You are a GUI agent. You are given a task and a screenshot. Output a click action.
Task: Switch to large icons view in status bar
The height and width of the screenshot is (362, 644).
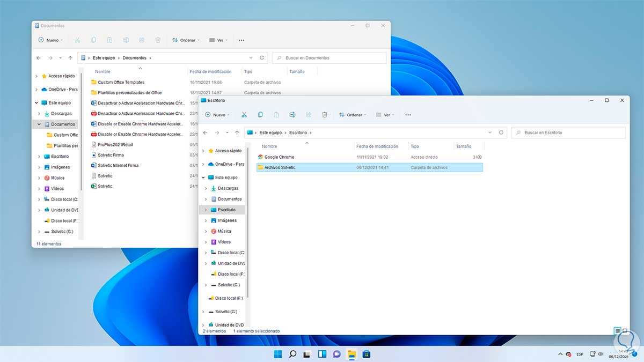[625, 331]
